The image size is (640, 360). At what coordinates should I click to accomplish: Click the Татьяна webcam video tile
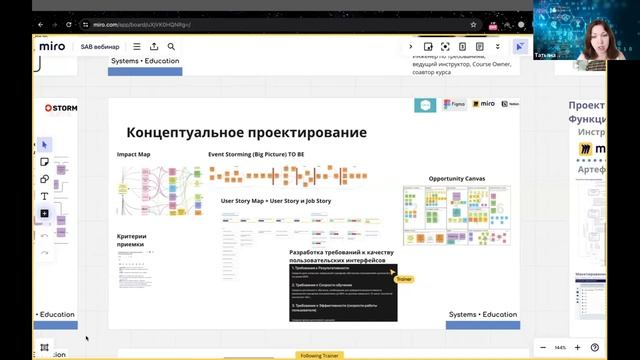point(586,30)
